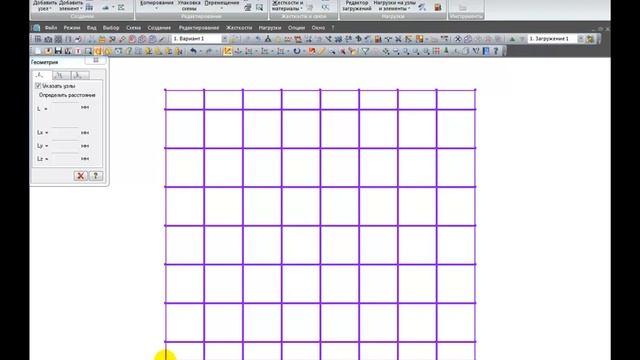Viewport: 640px width, 360px height.
Task: Click the red T icon near Save
Action: [x=78, y=51]
